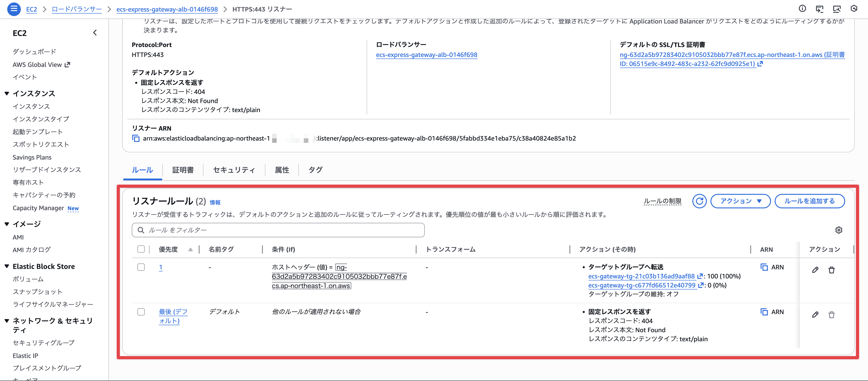Toggle the select-all rules header checkbox
The image size is (868, 381).
point(141,249)
